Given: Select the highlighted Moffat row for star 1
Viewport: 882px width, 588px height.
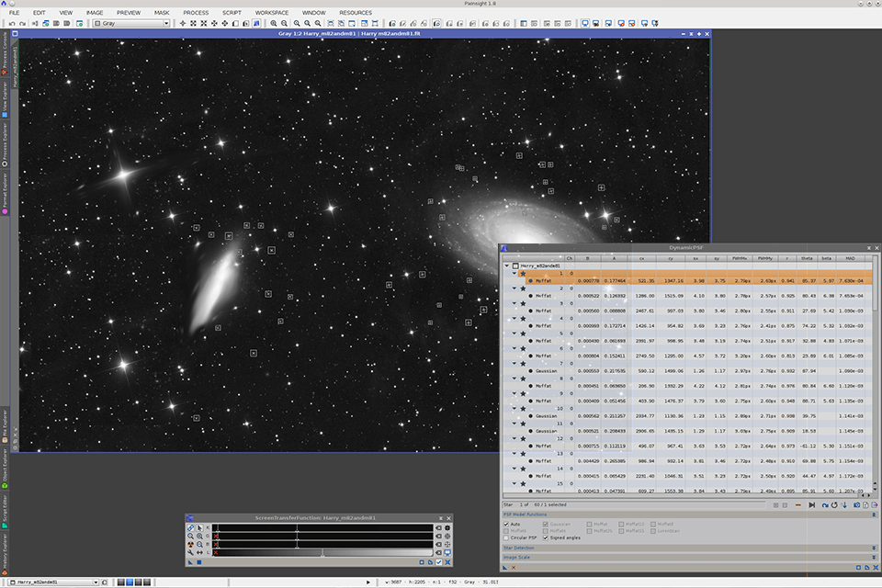Looking at the screenshot, I should [698, 281].
